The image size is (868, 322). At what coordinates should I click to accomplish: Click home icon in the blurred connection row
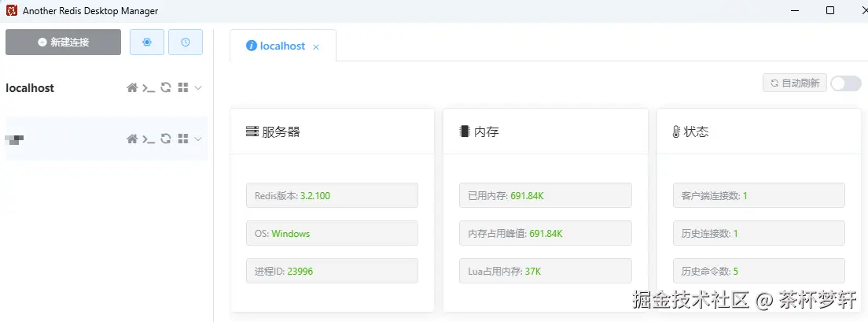tap(132, 139)
